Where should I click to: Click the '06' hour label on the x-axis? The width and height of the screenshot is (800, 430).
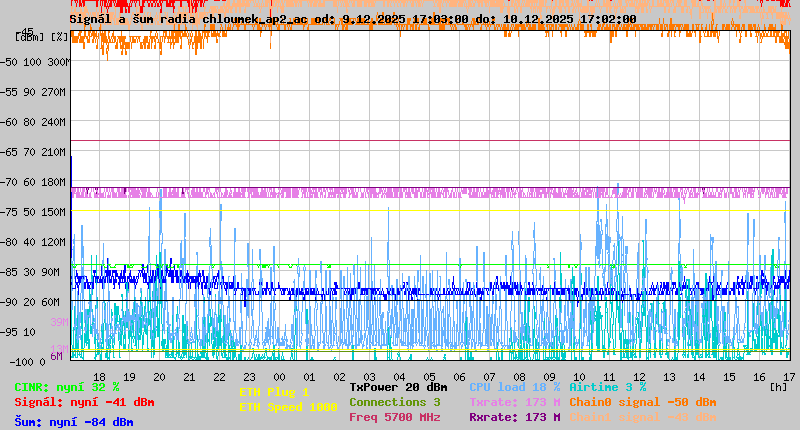click(459, 377)
